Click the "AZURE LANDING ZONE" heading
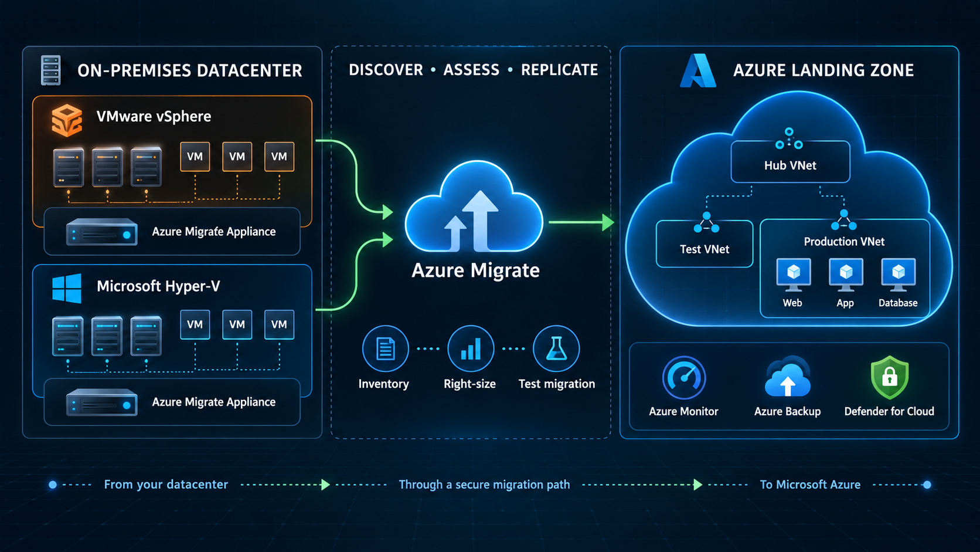The width and height of the screenshot is (980, 552). click(824, 71)
